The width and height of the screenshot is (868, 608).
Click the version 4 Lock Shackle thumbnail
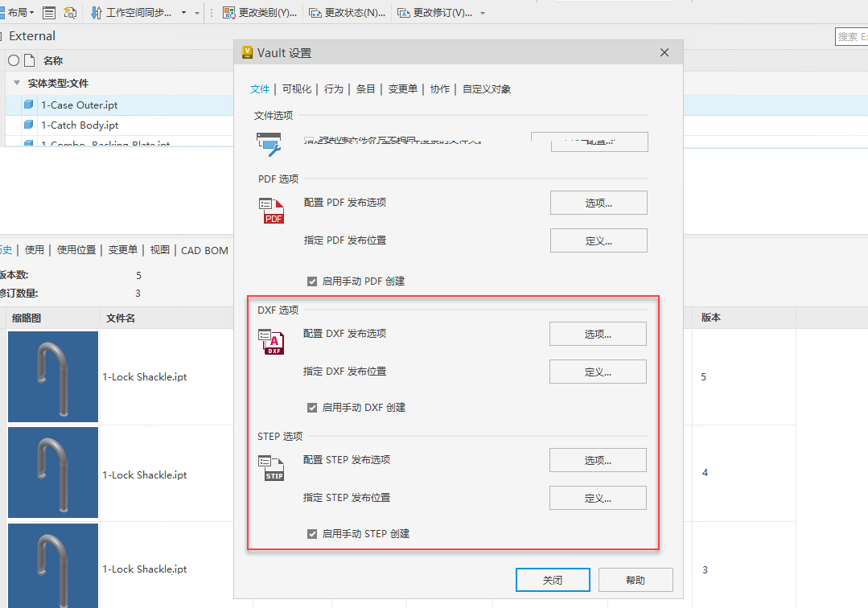(53, 472)
